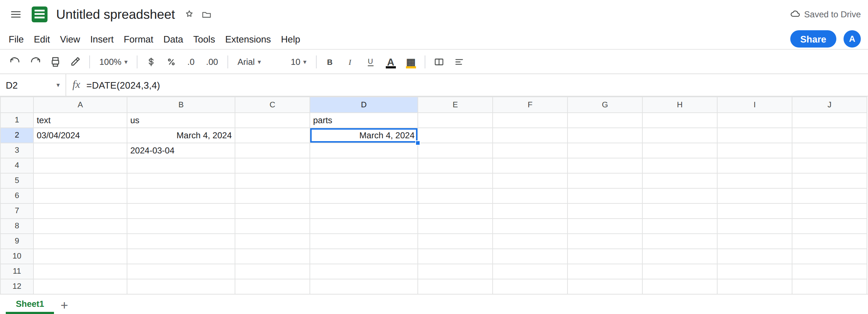Click the Saved to Drive cloud status
Screen dimensions: 868x314
click(826, 14)
